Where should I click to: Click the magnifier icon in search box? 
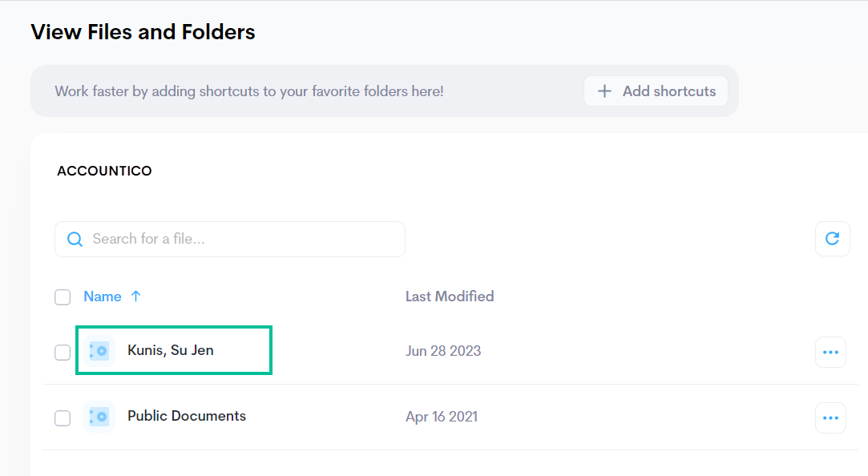pyautogui.click(x=75, y=239)
